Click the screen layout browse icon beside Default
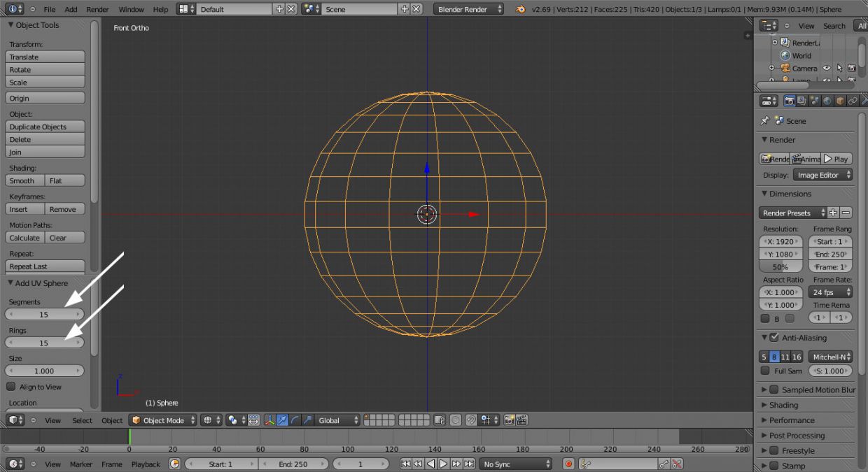The height and width of the screenshot is (472, 868). click(186, 9)
